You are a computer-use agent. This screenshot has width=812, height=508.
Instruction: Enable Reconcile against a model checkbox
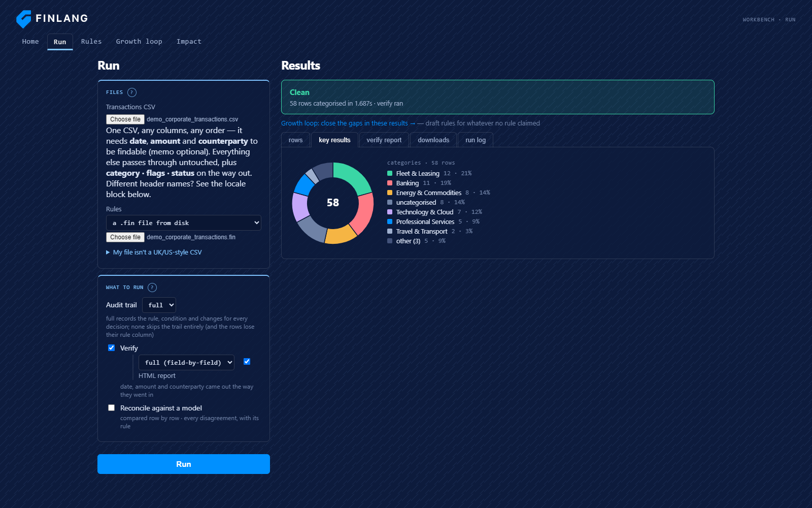[x=111, y=408]
